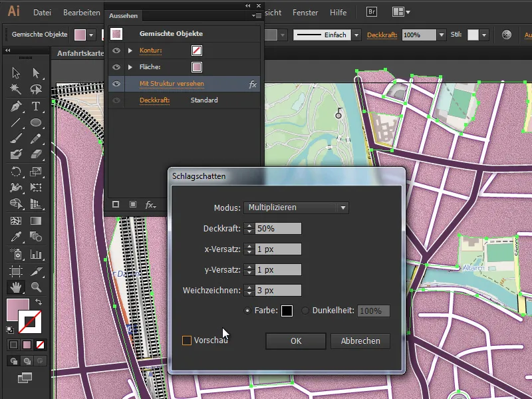This screenshot has width=532, height=399.
Task: Click Abbrechen to cancel the dialog
Action: click(x=360, y=340)
